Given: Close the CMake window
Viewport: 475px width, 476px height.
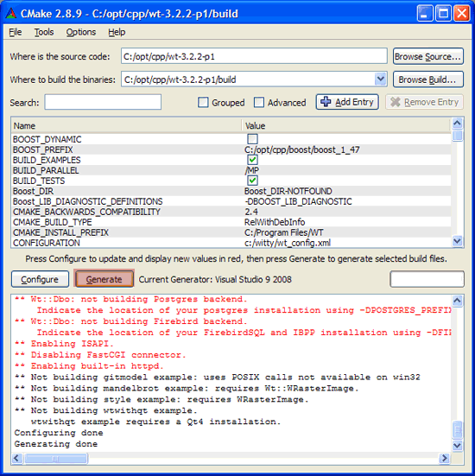Looking at the screenshot, I should click(462, 13).
